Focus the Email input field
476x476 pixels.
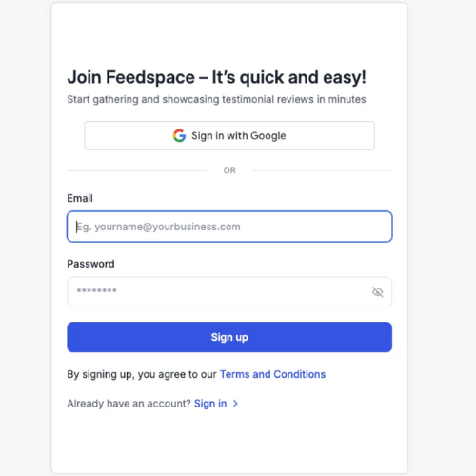coord(229,227)
